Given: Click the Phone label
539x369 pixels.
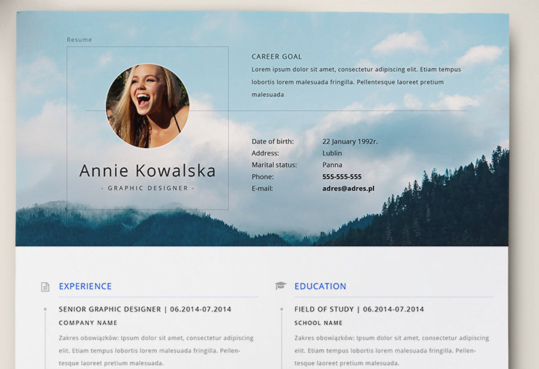Looking at the screenshot, I should tap(262, 177).
